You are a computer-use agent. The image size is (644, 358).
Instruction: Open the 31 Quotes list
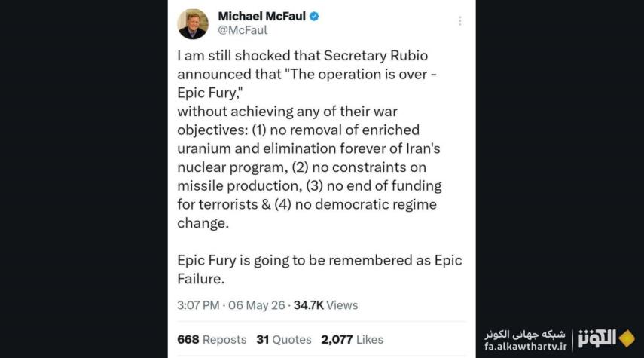click(284, 339)
